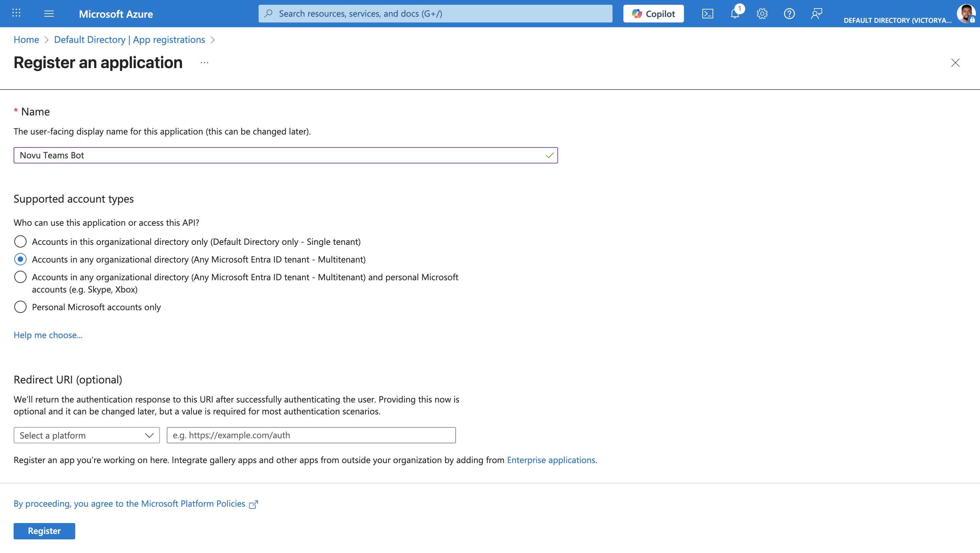Expand the Select a platform dropdown

coord(86,435)
